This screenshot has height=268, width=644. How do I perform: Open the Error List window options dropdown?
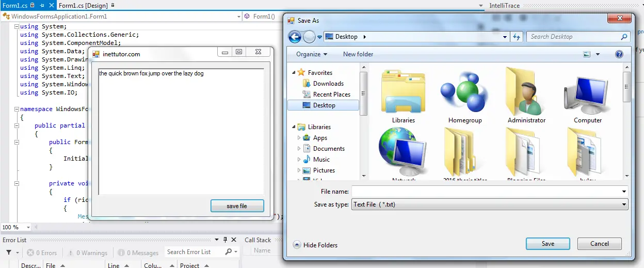[218, 240]
